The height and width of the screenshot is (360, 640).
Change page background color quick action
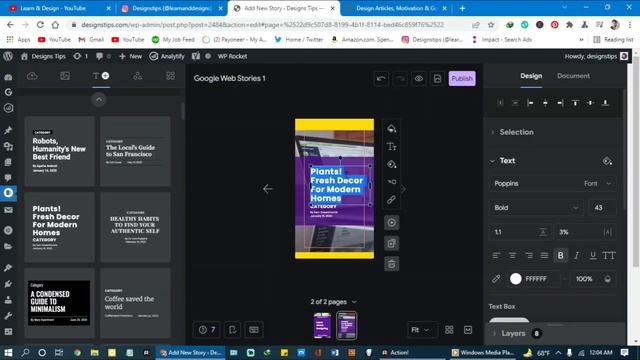click(x=391, y=129)
